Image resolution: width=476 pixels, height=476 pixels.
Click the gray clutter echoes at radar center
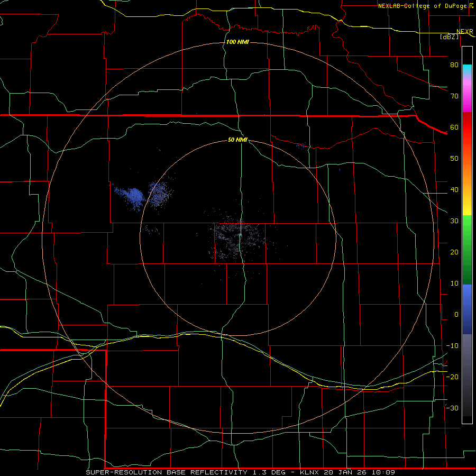pos(239,240)
